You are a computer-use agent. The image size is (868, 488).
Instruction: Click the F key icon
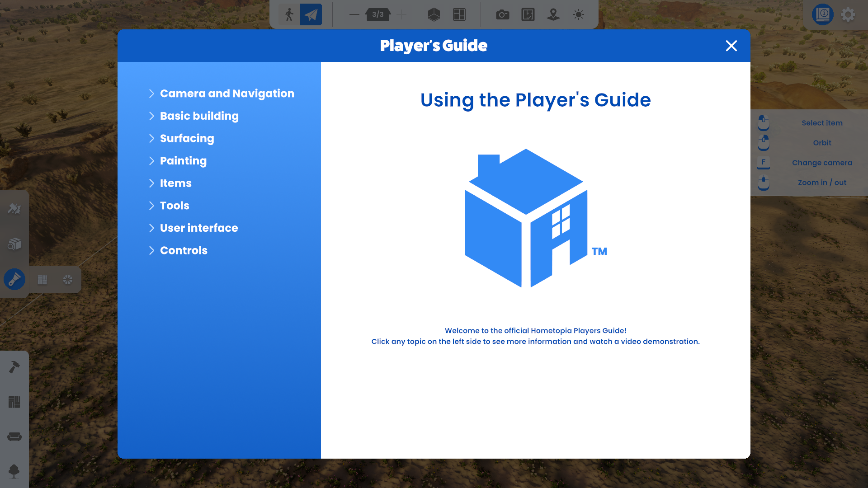tap(764, 163)
